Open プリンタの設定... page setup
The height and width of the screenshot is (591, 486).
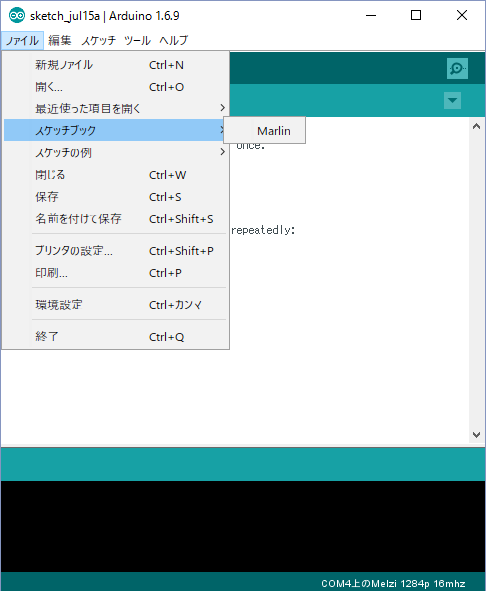point(116,251)
